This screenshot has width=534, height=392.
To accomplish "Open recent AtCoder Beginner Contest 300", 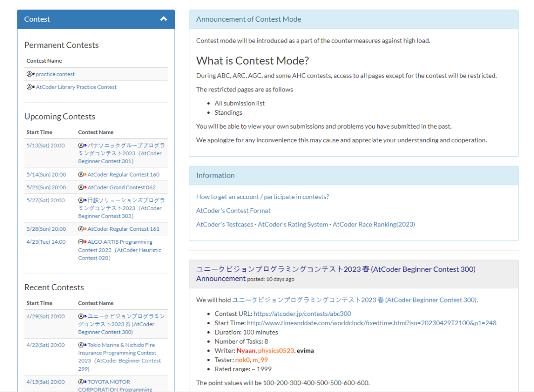I will [121, 324].
